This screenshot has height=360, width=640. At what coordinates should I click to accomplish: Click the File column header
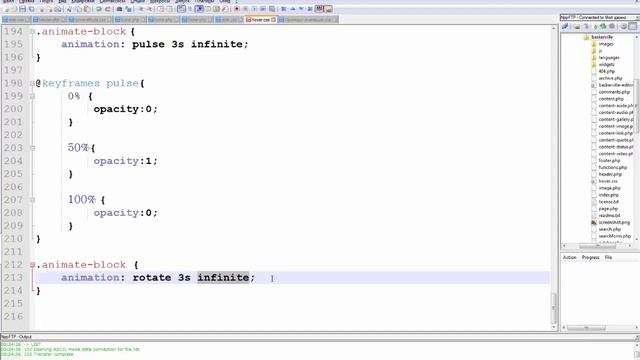[x=608, y=258]
